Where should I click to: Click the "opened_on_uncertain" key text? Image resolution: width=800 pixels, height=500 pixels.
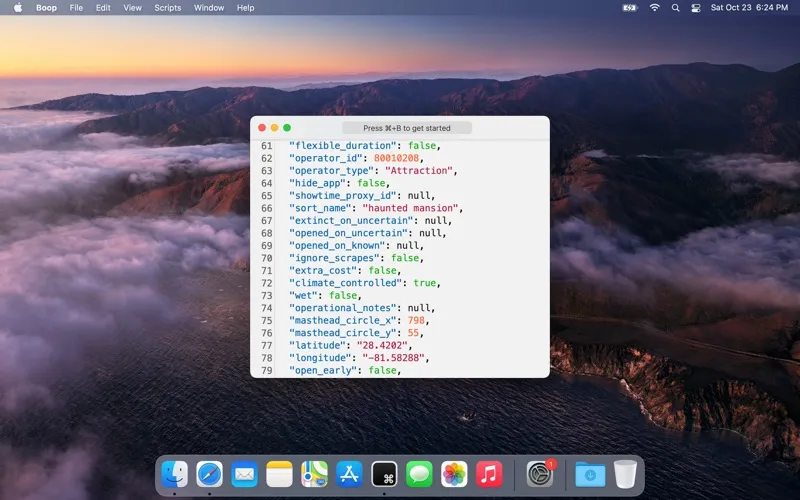coord(348,233)
